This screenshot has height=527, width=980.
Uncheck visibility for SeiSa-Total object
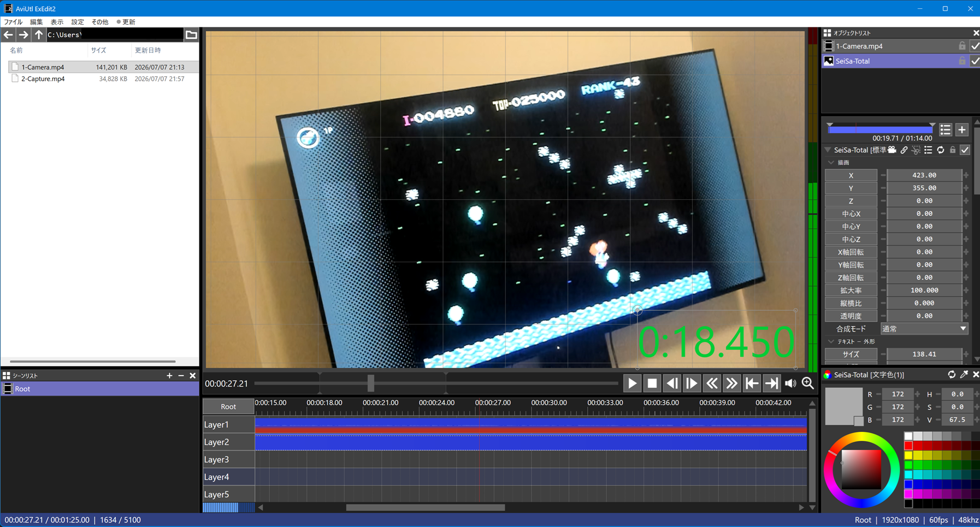[x=975, y=61]
